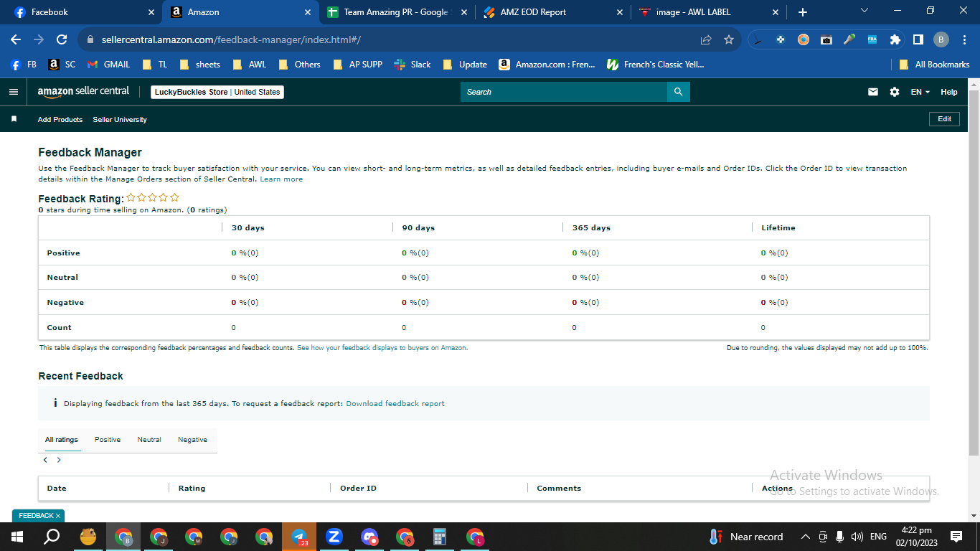This screenshot has width=980, height=551.
Task: Click the orange circle extension icon
Action: (804, 39)
